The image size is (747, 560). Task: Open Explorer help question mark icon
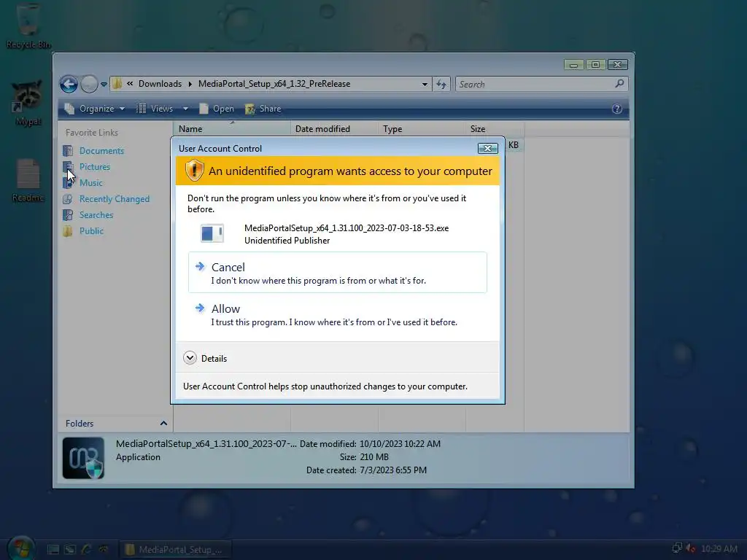click(x=617, y=109)
